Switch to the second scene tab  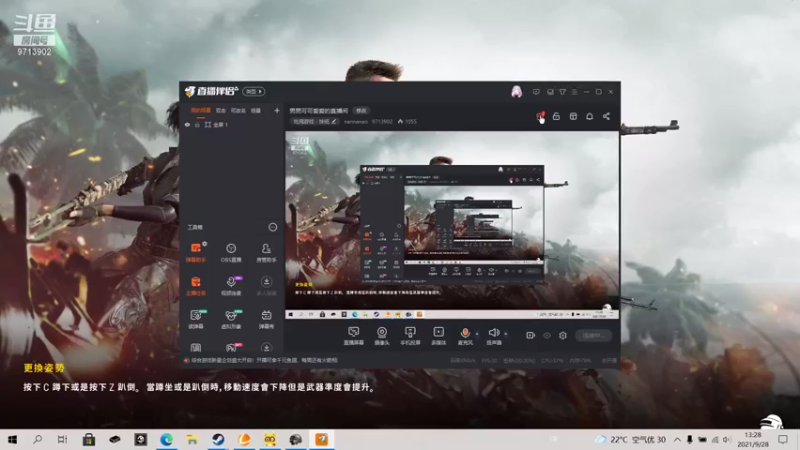(x=220, y=110)
